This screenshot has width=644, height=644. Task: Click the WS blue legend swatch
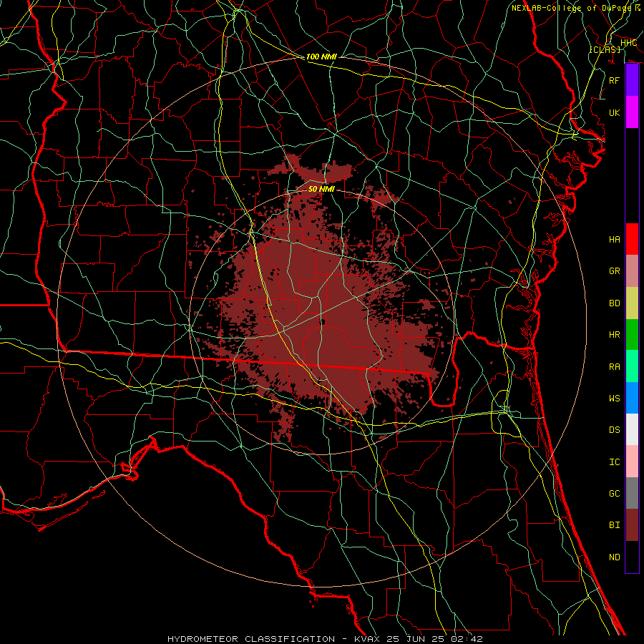click(x=632, y=398)
